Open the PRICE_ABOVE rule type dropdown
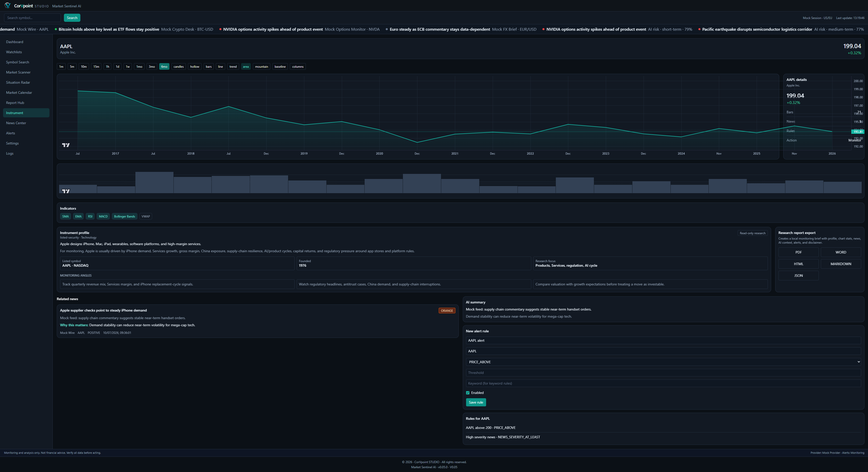The width and height of the screenshot is (868, 472). [663, 362]
